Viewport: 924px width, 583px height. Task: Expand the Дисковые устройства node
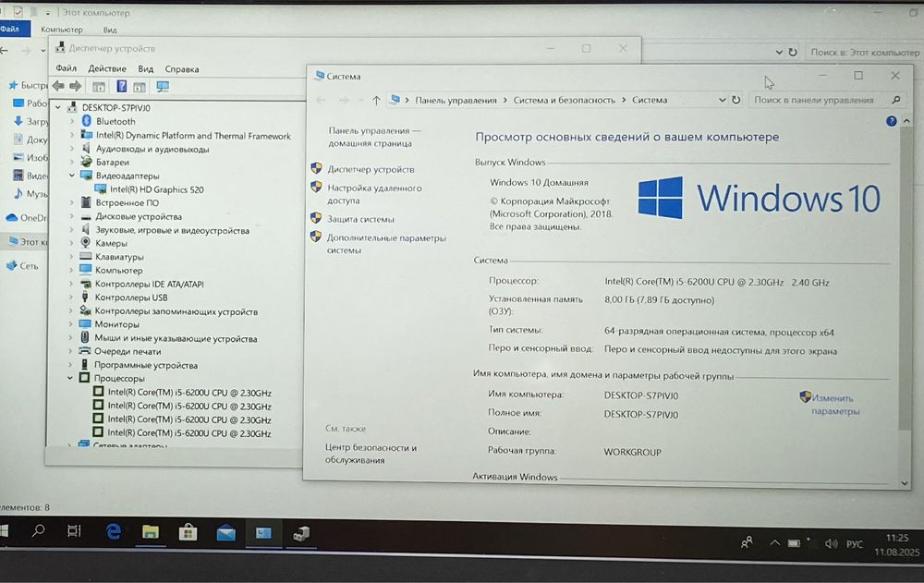(71, 216)
